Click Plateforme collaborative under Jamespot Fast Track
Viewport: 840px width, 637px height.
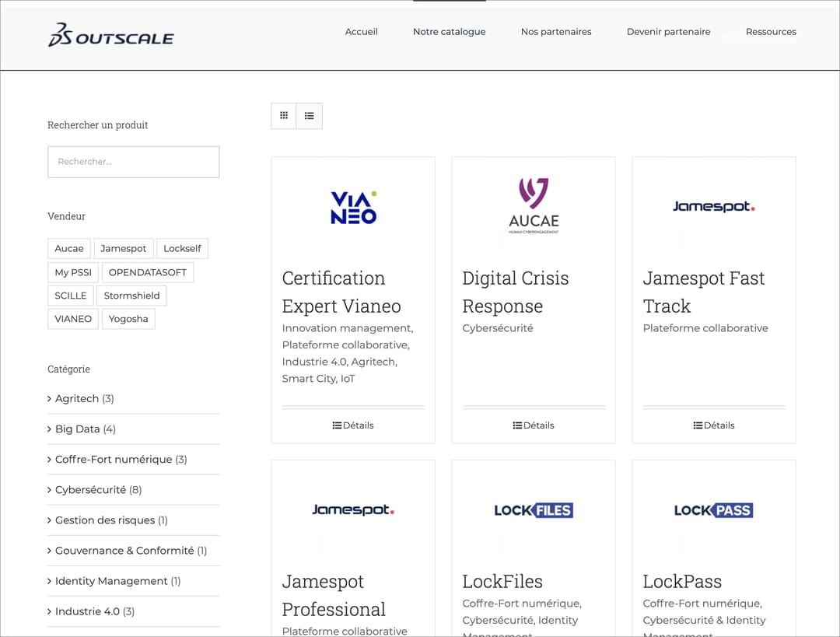tap(705, 328)
